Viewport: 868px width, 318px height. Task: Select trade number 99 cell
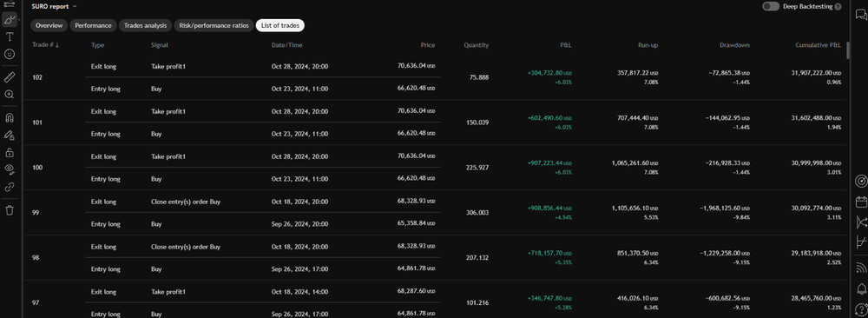coord(36,213)
